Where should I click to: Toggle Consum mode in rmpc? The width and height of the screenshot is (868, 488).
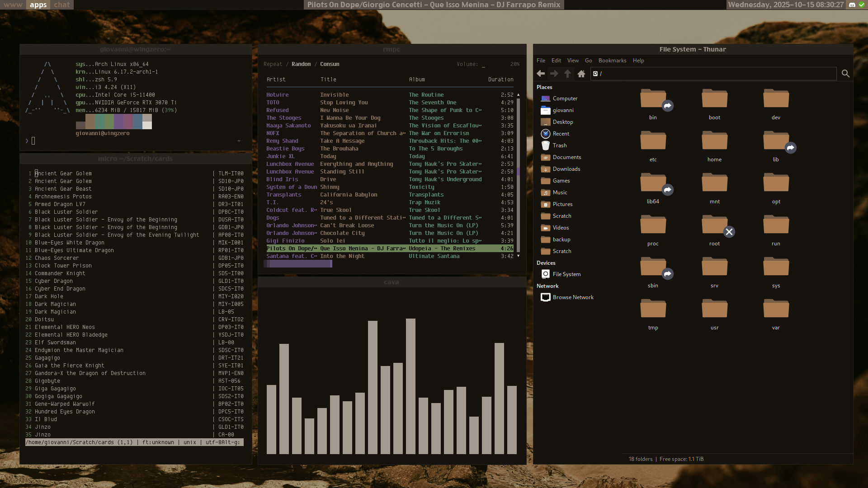(x=330, y=64)
